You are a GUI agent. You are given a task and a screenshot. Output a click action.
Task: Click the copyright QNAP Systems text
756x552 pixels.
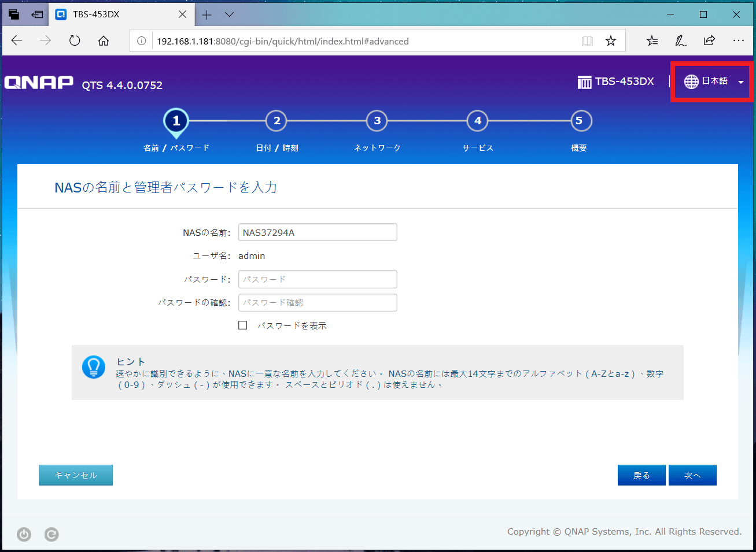[x=624, y=532]
